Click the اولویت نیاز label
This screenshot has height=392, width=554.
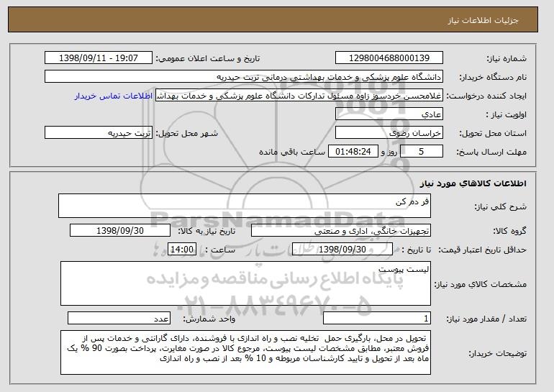(x=507, y=114)
